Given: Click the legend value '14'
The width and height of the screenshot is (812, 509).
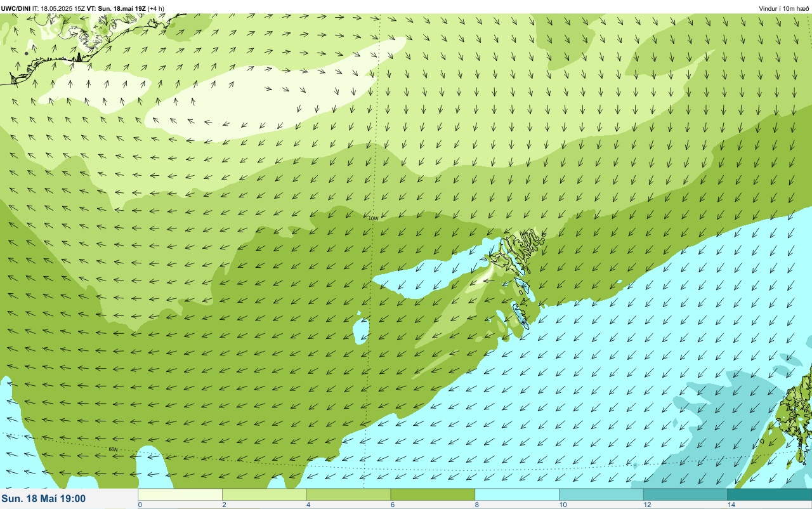Looking at the screenshot, I should (x=731, y=505).
